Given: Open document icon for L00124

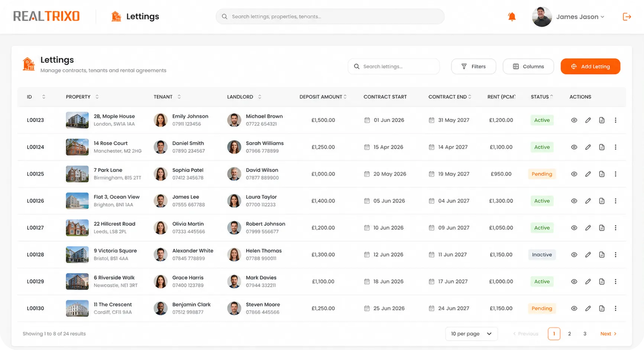Looking at the screenshot, I should 602,147.
